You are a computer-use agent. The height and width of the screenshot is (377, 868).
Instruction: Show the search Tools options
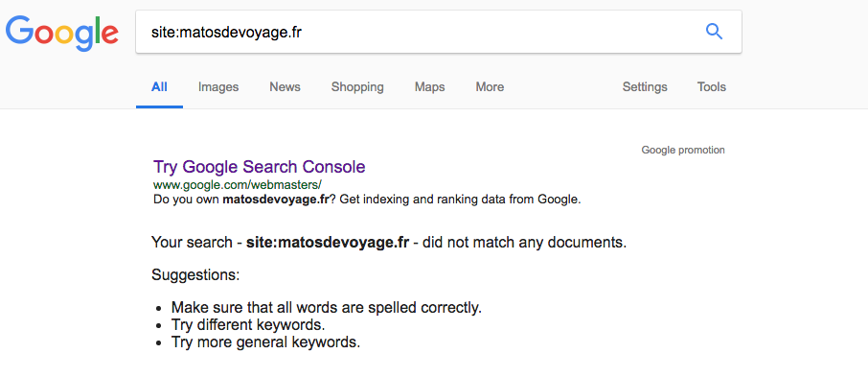click(711, 87)
